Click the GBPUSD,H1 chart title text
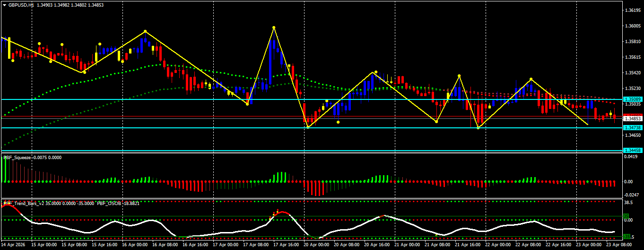This screenshot has height=250, width=644. pos(21,5)
